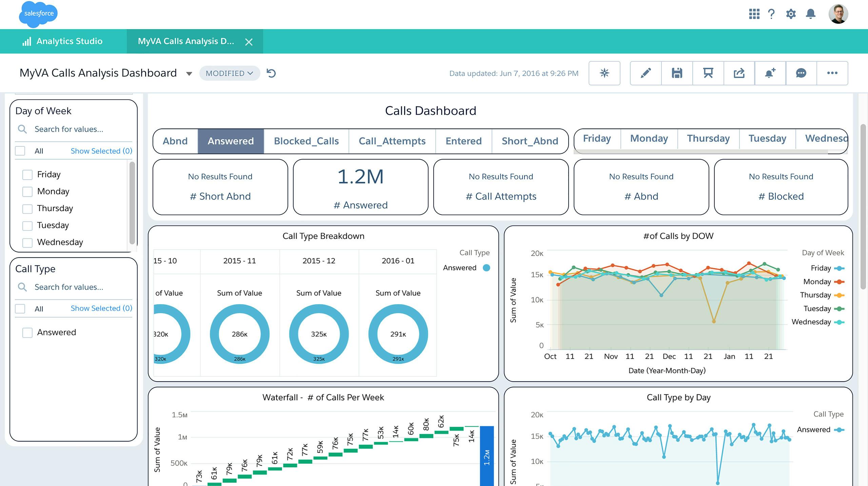
Task: Open the App Launcher grid icon
Action: pos(754,14)
